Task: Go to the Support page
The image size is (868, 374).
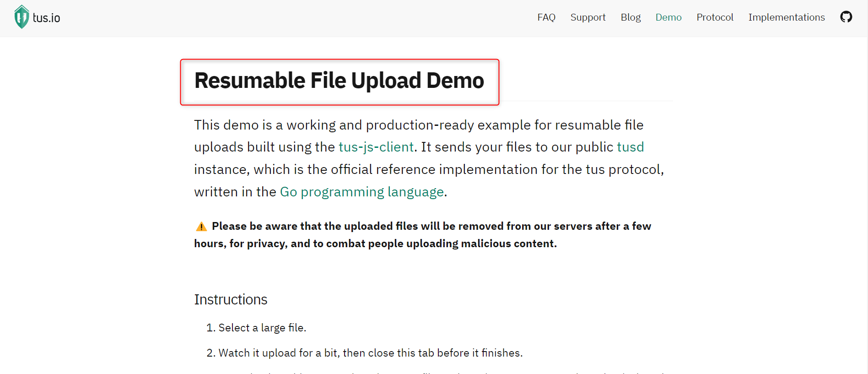Action: 588,17
